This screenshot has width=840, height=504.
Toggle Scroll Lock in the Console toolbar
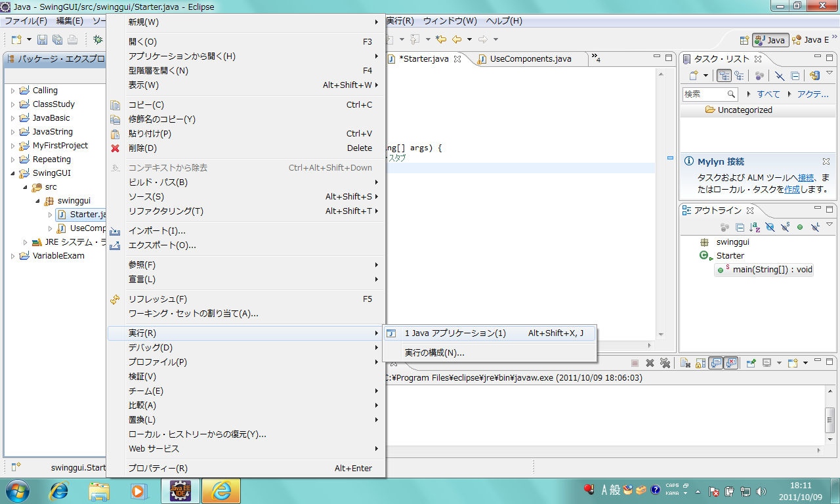tap(700, 363)
